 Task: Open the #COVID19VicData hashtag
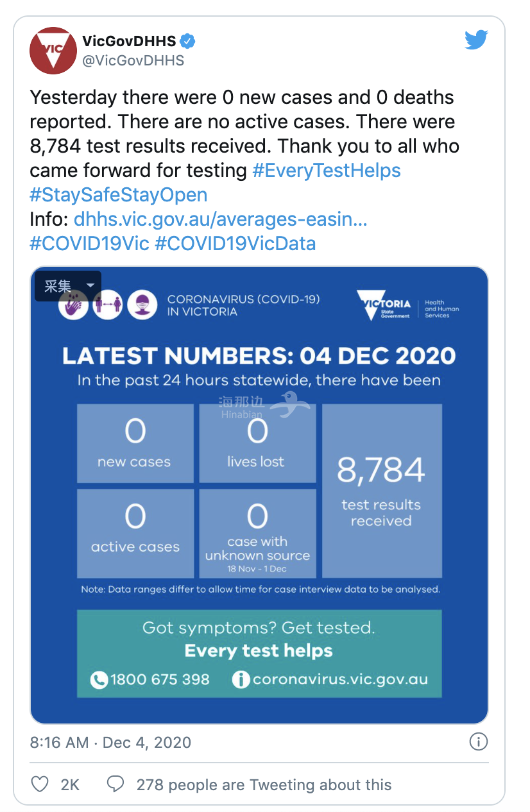(x=235, y=244)
